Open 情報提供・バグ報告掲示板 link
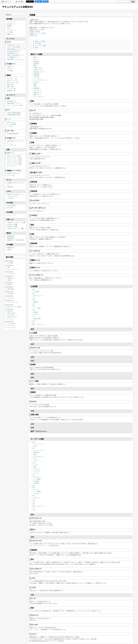 coord(15,240)
